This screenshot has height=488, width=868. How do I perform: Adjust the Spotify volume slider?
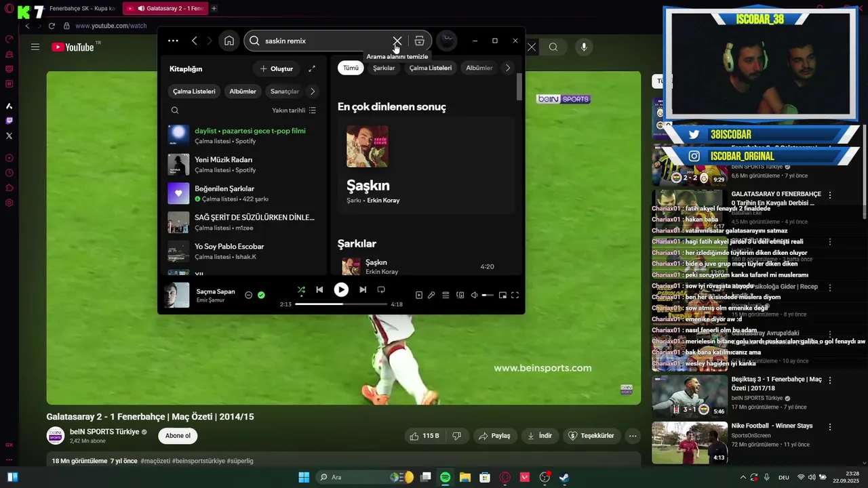point(488,296)
